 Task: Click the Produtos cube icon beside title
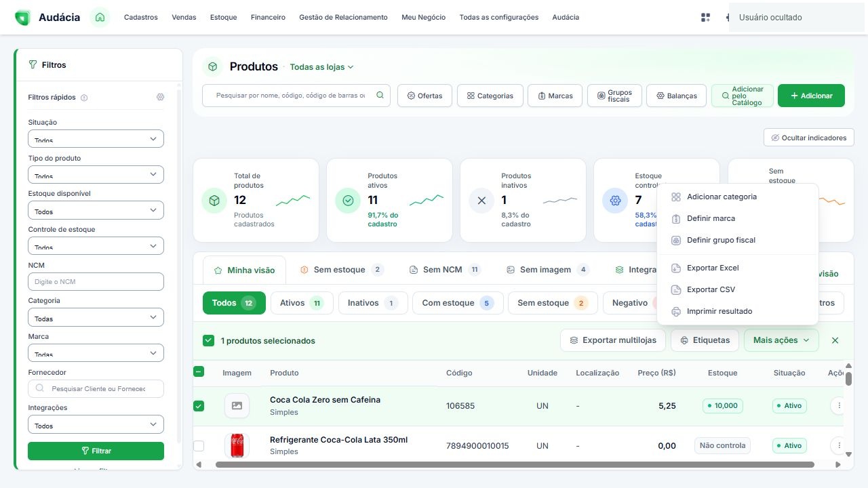click(212, 66)
